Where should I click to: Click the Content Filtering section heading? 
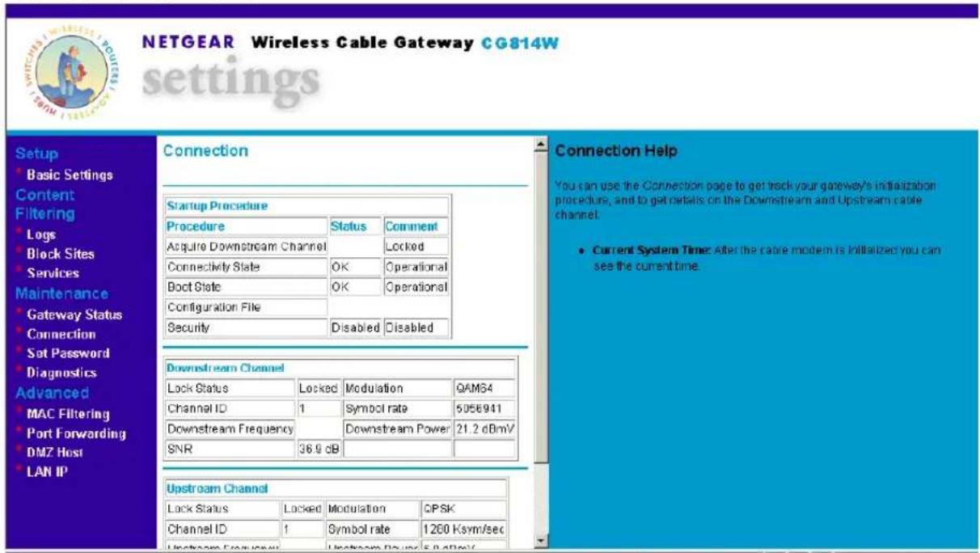(x=45, y=205)
